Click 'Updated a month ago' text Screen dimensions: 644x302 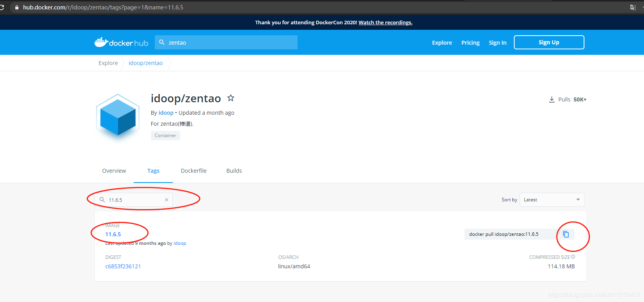pos(207,113)
